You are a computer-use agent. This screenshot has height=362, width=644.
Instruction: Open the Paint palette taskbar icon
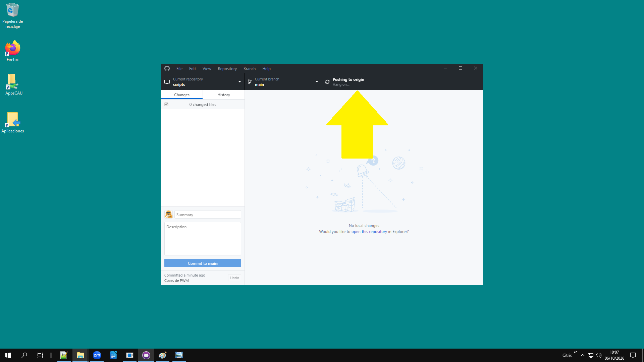[163, 355]
